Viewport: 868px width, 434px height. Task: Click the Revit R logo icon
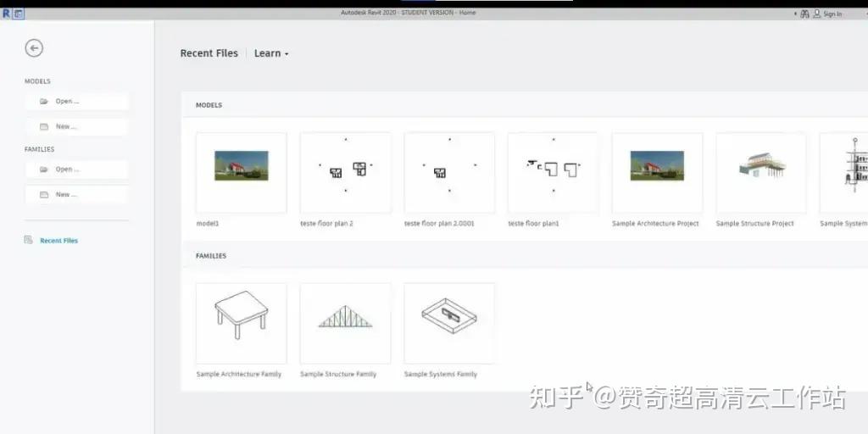click(x=6, y=14)
